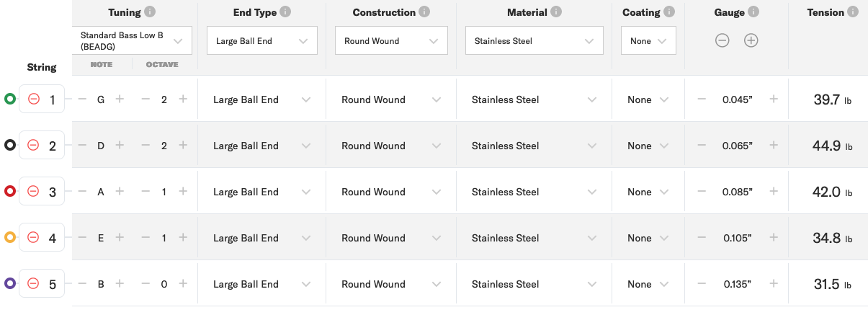The height and width of the screenshot is (315, 868).
Task: Expand the Round Wound dropdown for string 2
Action: coord(390,146)
